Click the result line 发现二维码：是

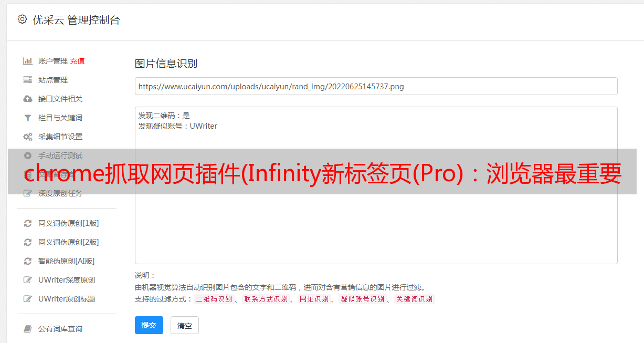click(164, 116)
